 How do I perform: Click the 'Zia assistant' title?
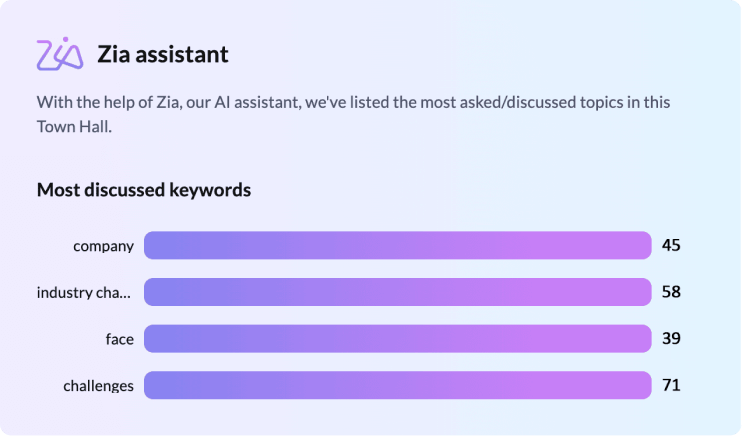click(163, 54)
